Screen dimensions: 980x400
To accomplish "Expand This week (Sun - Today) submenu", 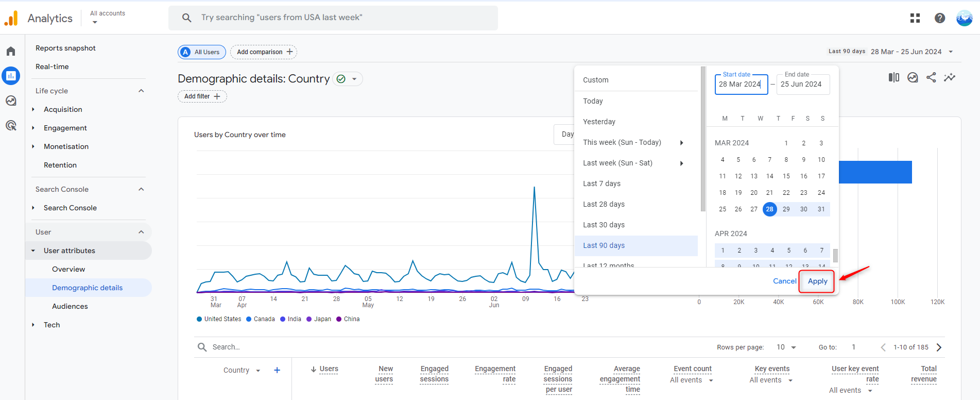I will coord(682,143).
